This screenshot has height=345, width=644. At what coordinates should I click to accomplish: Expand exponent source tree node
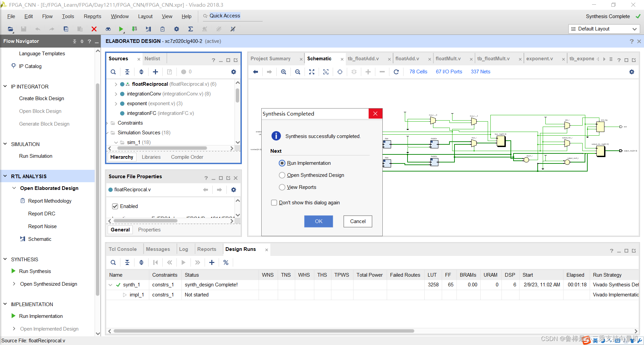(x=116, y=103)
